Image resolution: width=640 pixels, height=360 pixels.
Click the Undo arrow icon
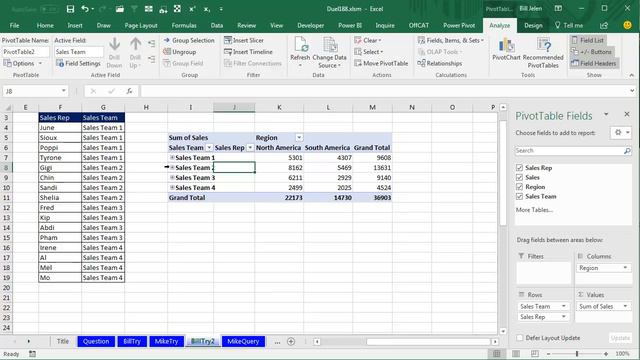click(x=85, y=9)
